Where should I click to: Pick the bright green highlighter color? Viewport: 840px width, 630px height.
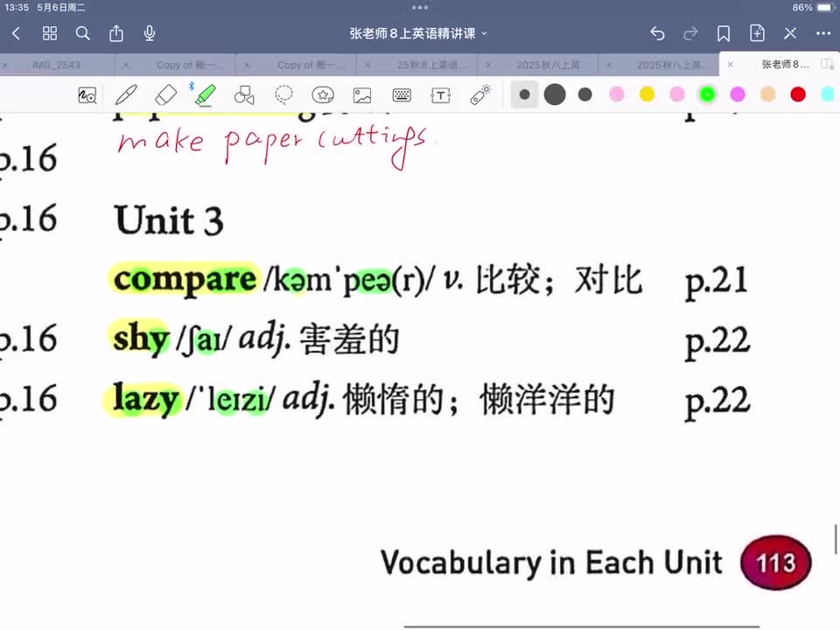point(707,94)
